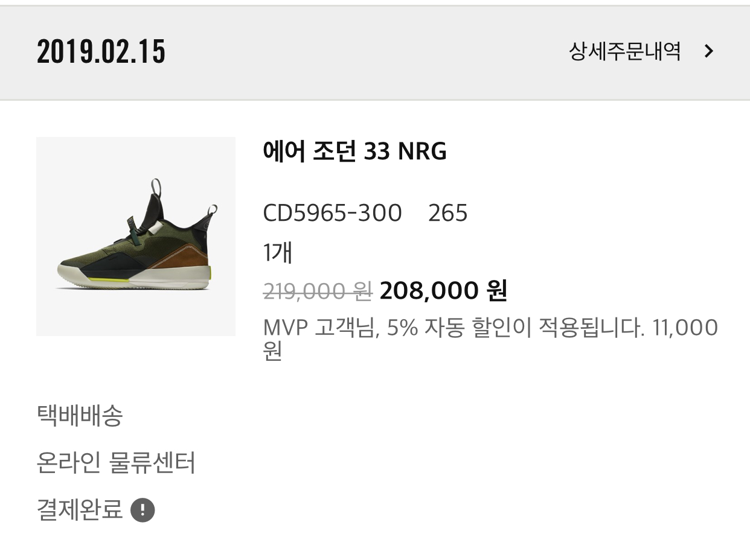This screenshot has height=560, width=750.
Task: Open the 에어 조던 33 NRG product title
Action: [x=354, y=151]
